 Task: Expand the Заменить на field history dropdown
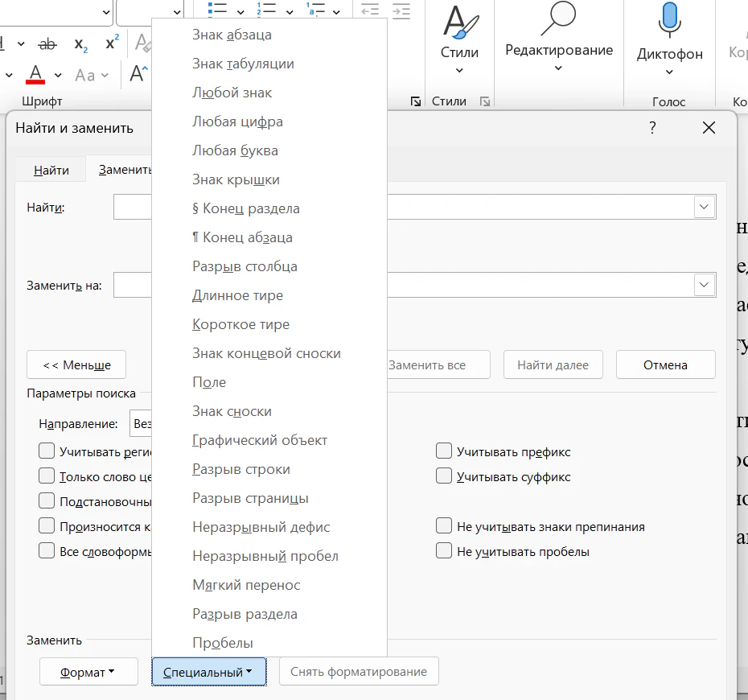[704, 285]
